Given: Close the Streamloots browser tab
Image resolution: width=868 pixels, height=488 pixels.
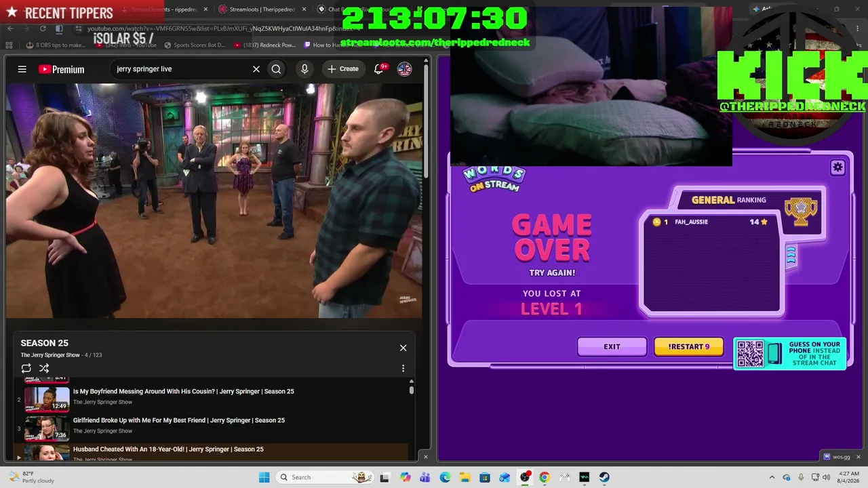Looking at the screenshot, I should coord(304,9).
